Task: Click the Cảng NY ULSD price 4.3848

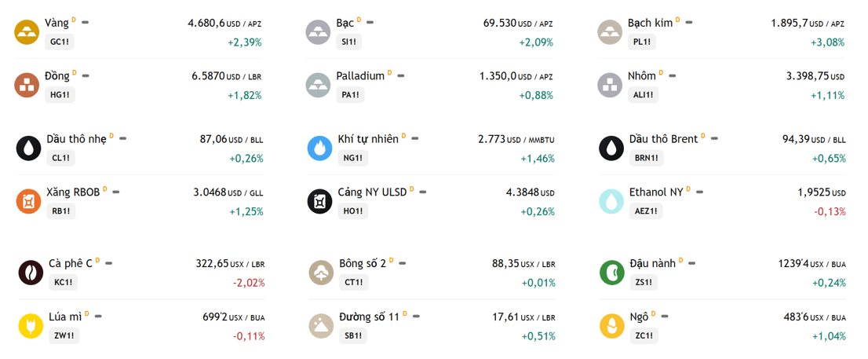Action: 522,192
